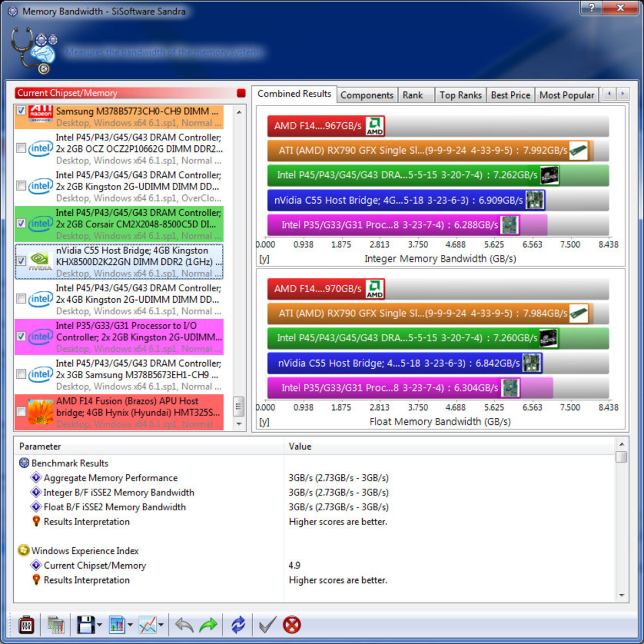This screenshot has height=644, width=644.
Task: Click the Current Chipset/Memory red header
Action: click(x=130, y=93)
